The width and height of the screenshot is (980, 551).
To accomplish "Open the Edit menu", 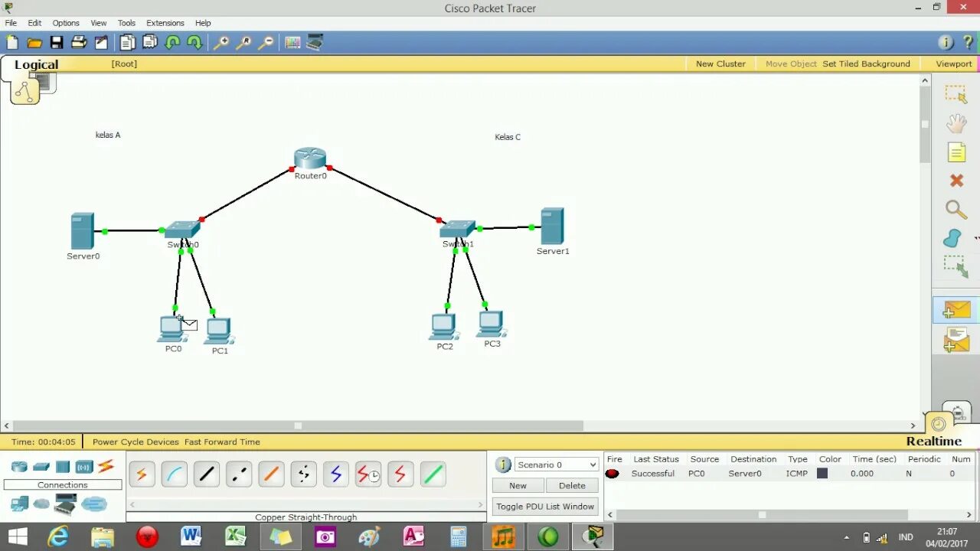I will click(x=34, y=23).
